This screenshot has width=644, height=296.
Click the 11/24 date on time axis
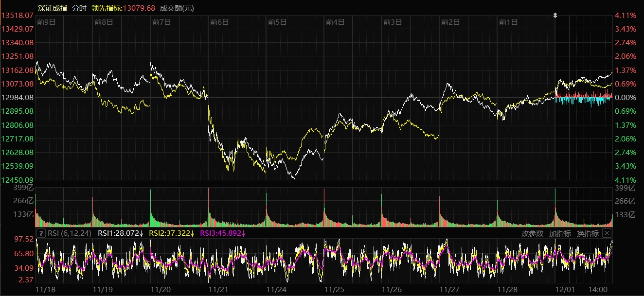(276, 289)
